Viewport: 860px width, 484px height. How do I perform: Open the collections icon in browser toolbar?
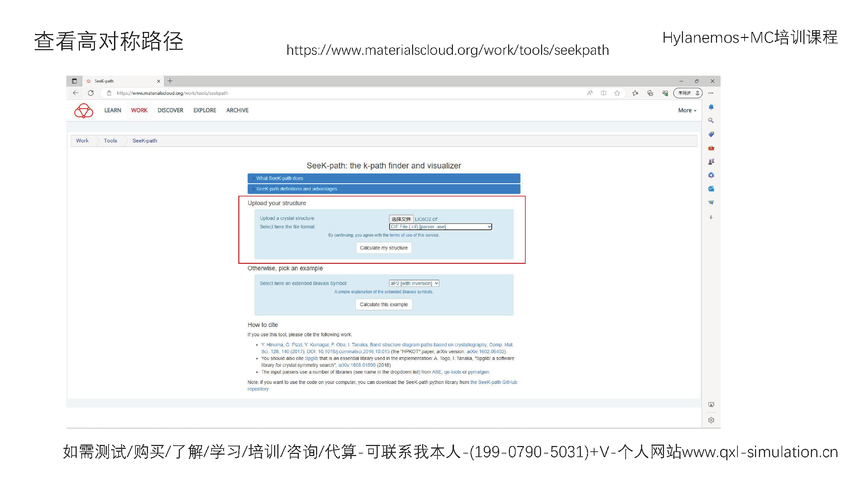point(650,93)
